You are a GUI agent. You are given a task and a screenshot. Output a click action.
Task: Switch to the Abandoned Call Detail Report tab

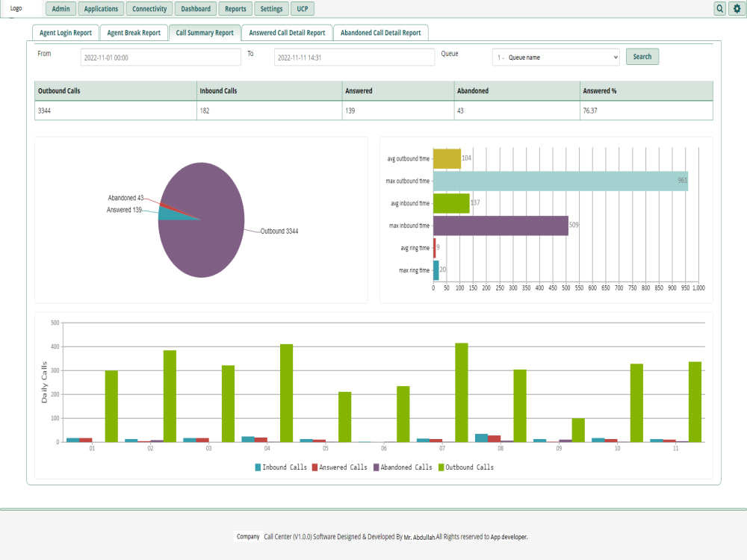pyautogui.click(x=382, y=32)
